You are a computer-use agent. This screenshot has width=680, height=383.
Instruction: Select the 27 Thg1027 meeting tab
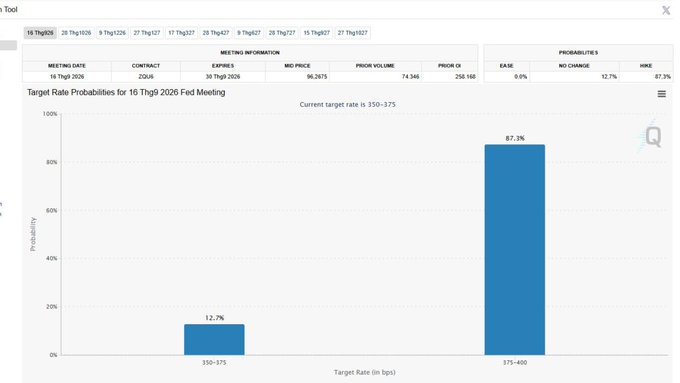pos(353,33)
